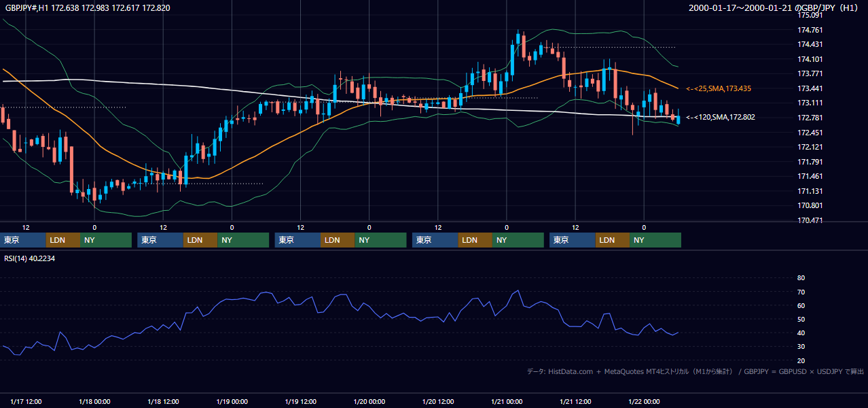Select the time axis label 1/19 00:00
The image size is (868, 408).
pyautogui.click(x=232, y=401)
